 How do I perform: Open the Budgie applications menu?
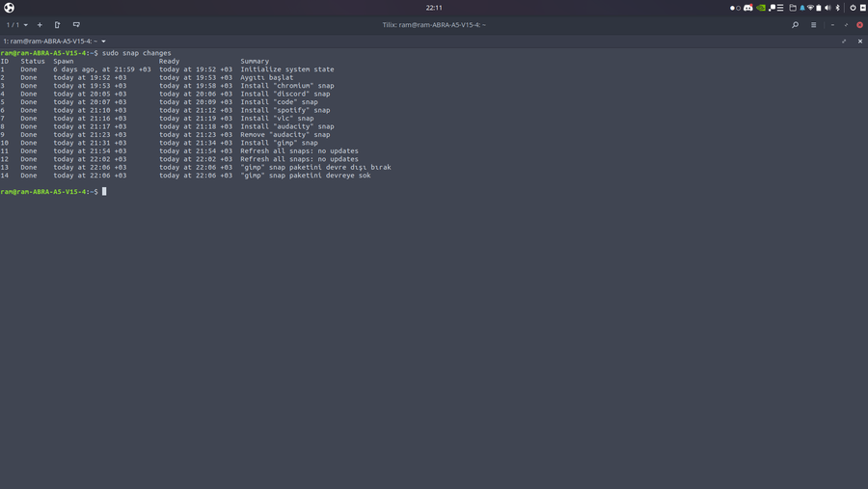tap(9, 8)
